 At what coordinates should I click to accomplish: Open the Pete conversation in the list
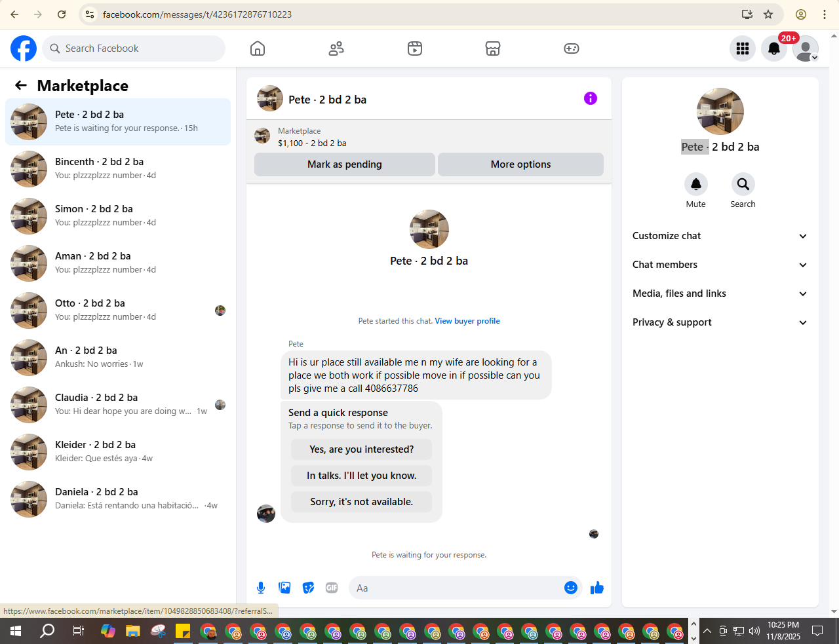(118, 122)
